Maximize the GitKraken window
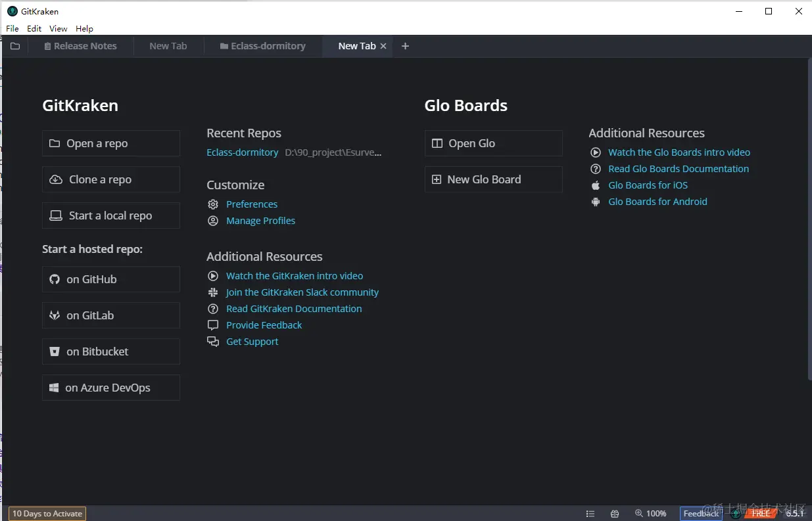812x521 pixels. pos(769,11)
